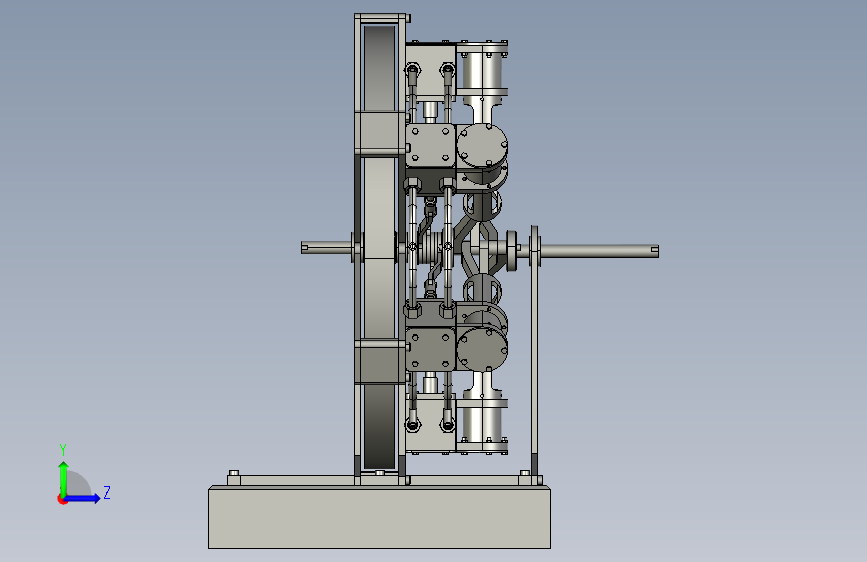Select the long right output shaft

click(600, 251)
